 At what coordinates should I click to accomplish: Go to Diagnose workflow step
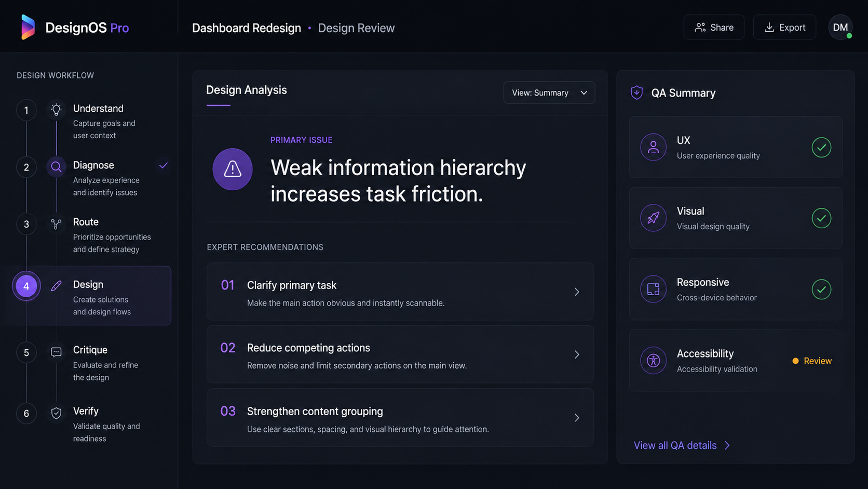pyautogui.click(x=93, y=165)
